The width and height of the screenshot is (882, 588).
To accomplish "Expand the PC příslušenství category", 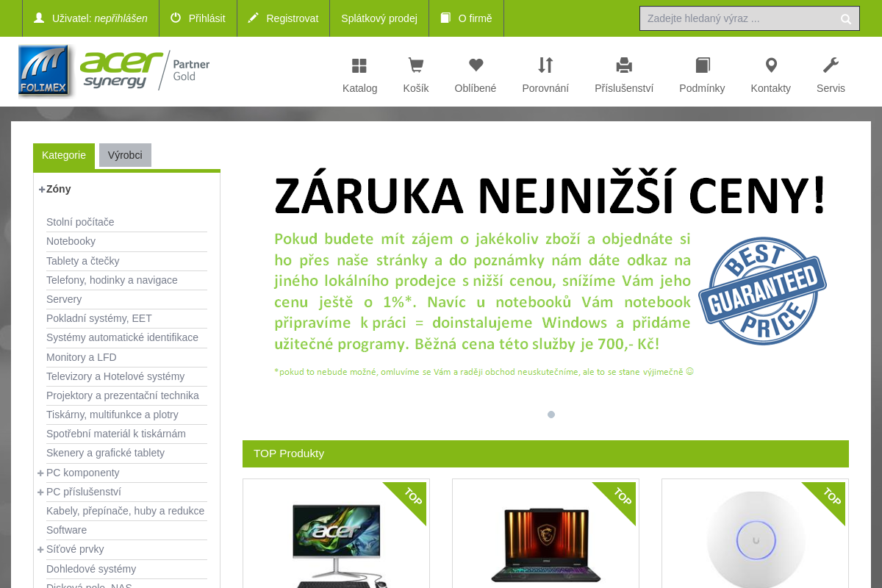I will click(41, 492).
